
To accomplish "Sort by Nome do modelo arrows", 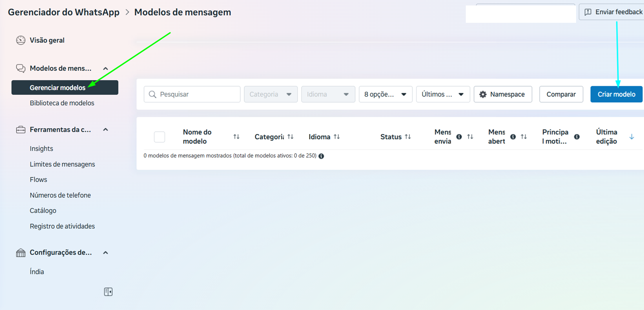I will (x=236, y=137).
